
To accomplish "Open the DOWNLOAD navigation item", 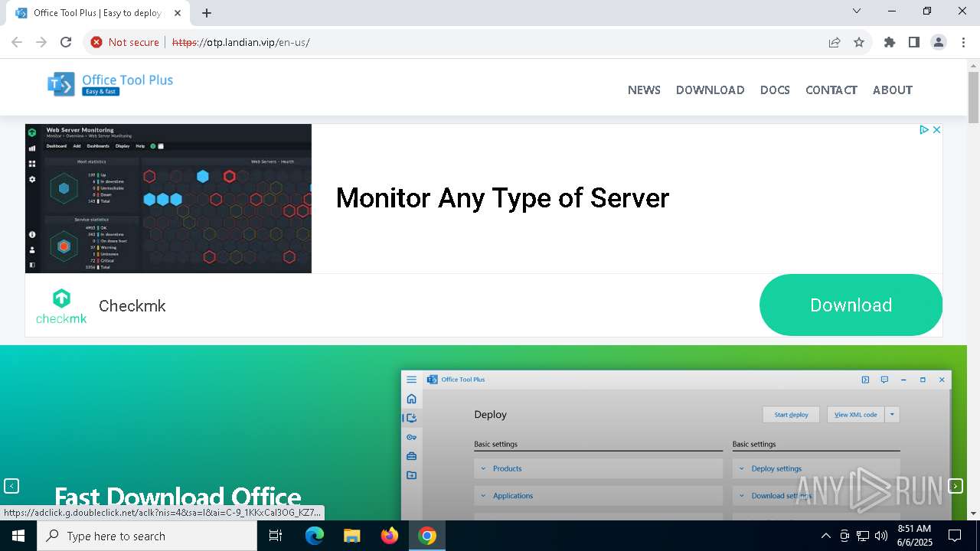I will 710,90.
